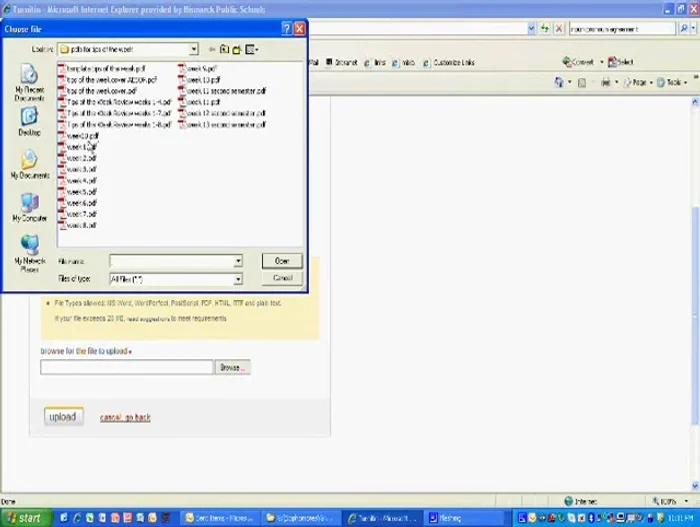The height and width of the screenshot is (527, 700).
Task: Click the upload button on the page
Action: click(x=62, y=417)
